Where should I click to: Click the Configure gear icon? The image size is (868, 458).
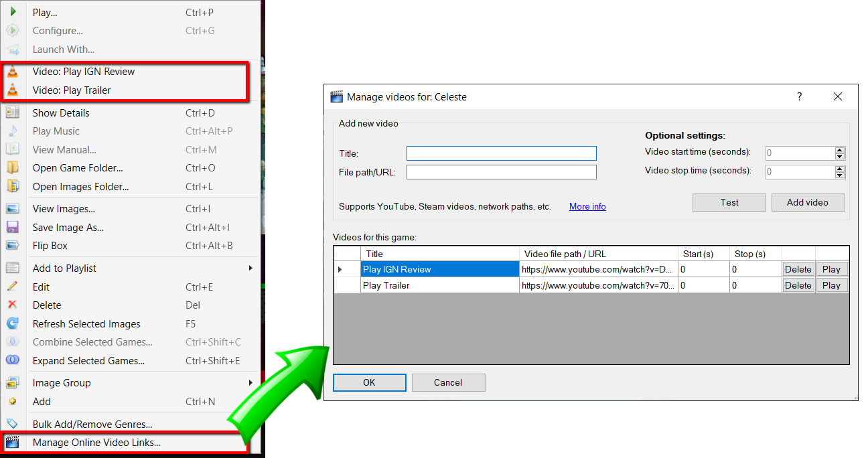tap(13, 30)
